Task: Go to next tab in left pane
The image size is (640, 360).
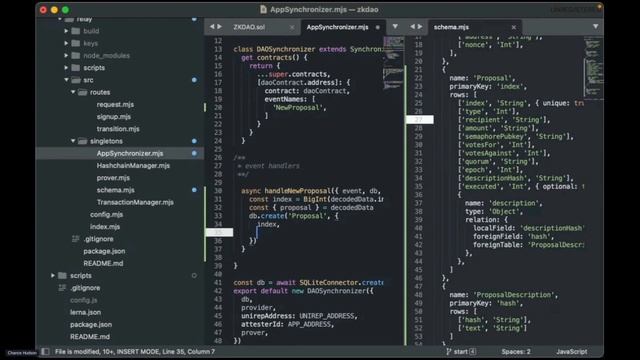Action: click(x=220, y=27)
